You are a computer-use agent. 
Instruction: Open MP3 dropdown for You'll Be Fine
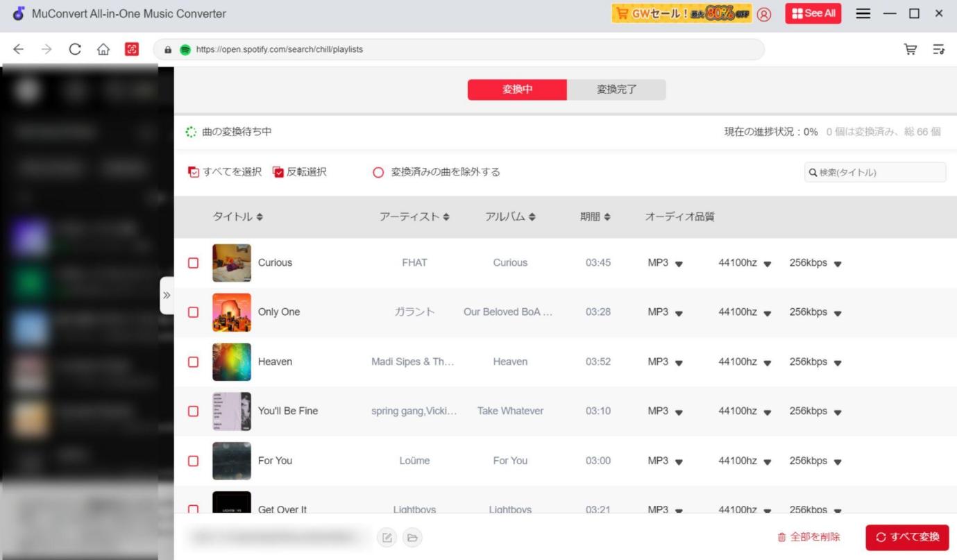click(x=665, y=411)
